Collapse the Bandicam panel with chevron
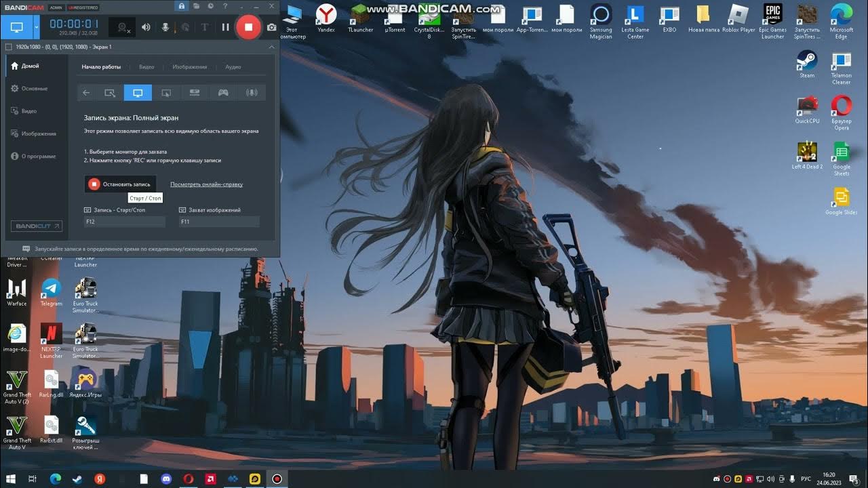Viewport: 868px width, 488px height. 272,47
